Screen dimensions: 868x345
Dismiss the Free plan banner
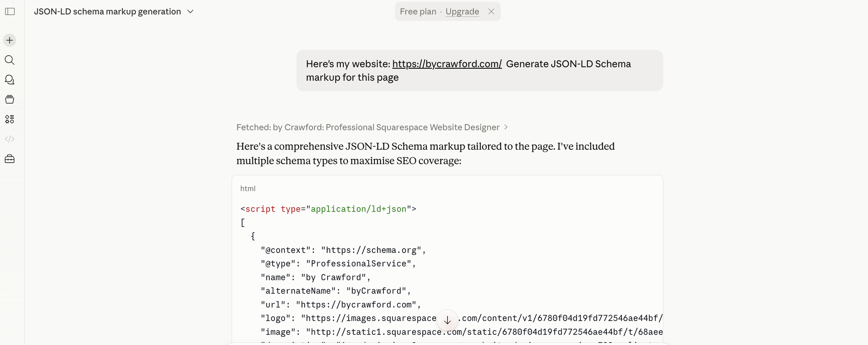(x=491, y=11)
